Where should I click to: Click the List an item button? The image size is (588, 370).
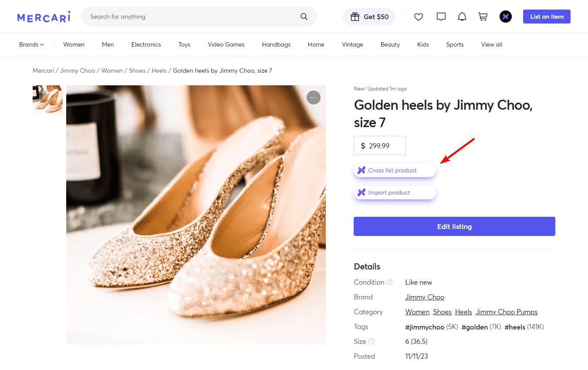click(x=547, y=17)
